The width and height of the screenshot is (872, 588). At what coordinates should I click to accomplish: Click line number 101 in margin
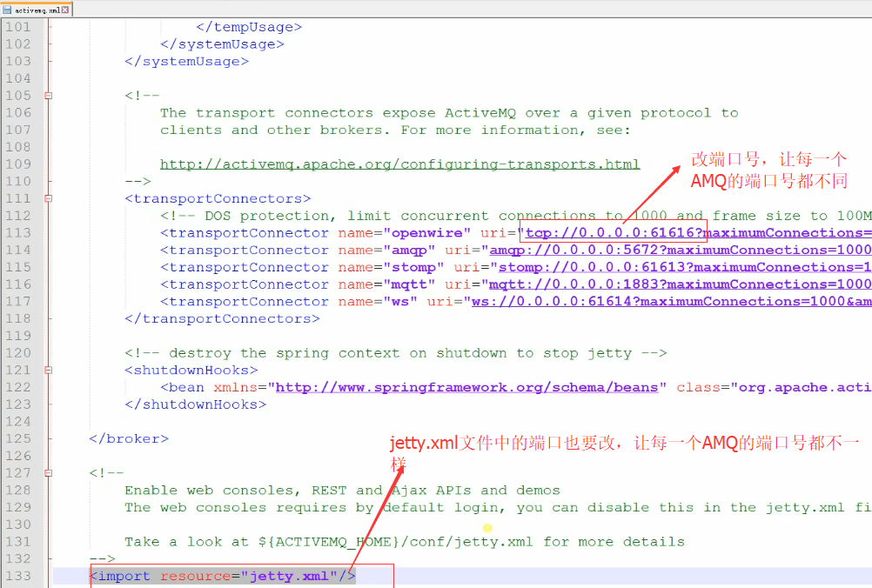pos(18,27)
